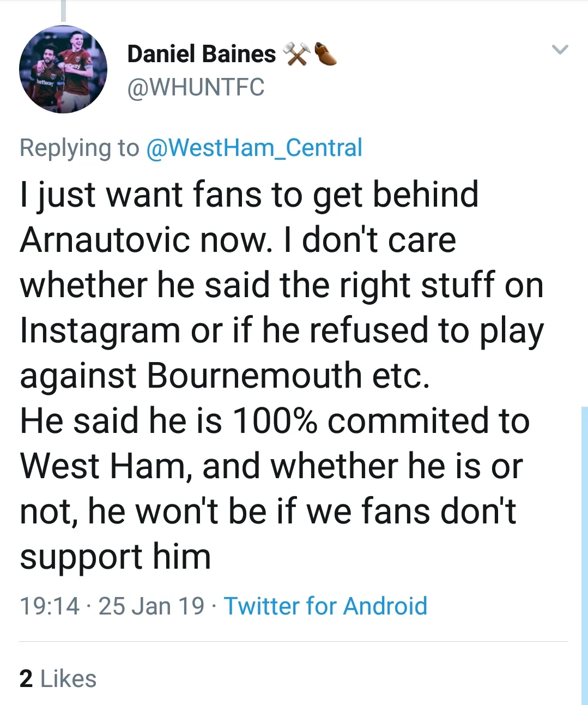The image size is (588, 705).
Task: Click the word "Arnautovic" in the tweet
Action: coord(106,240)
